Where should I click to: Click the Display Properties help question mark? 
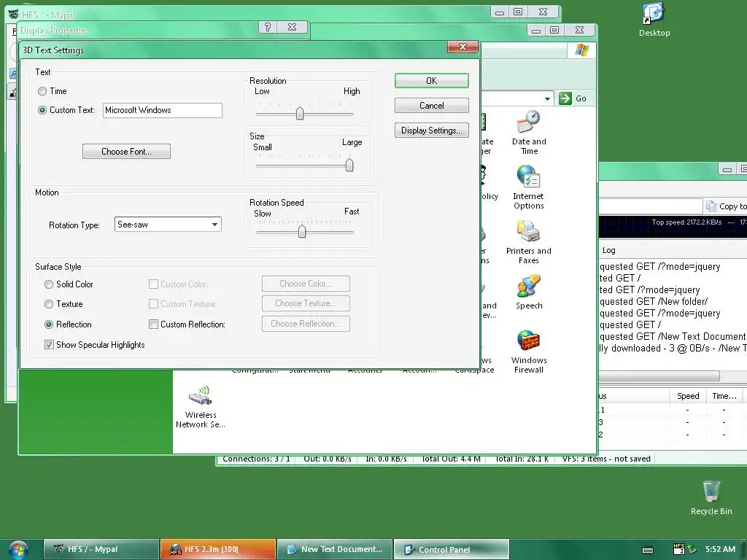(267, 27)
